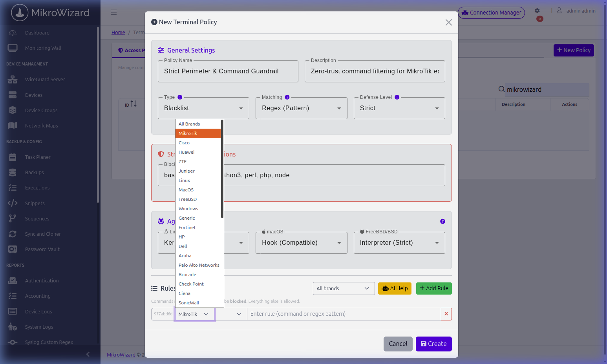Open the Type Blacklist dropdown

tap(203, 108)
